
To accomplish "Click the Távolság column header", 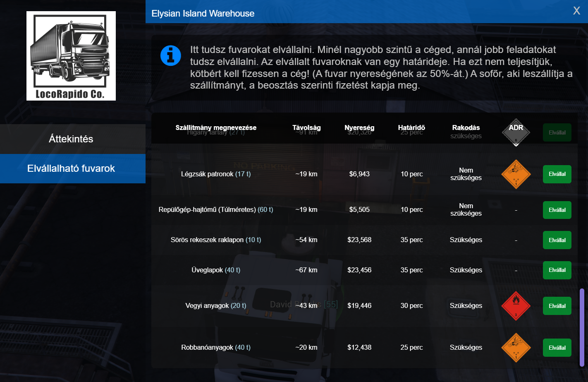I will [306, 127].
